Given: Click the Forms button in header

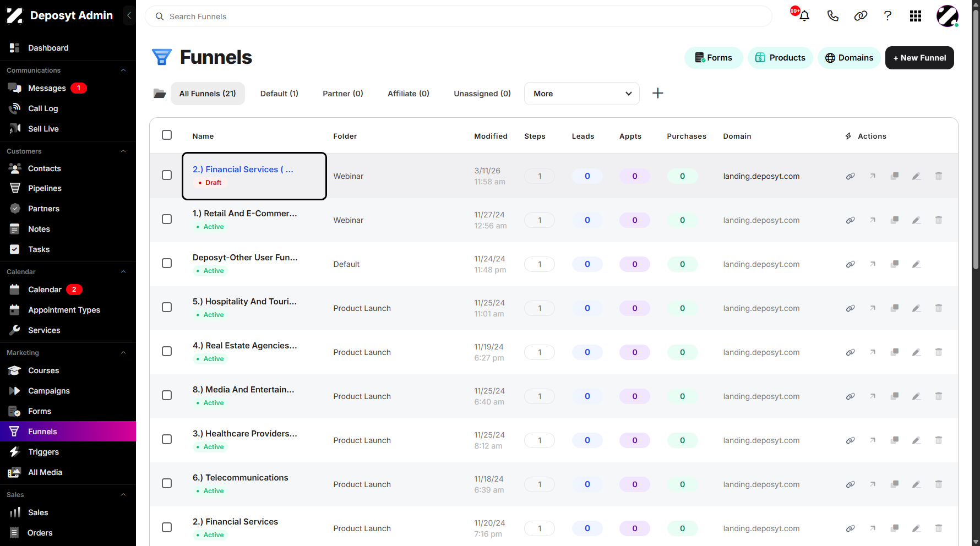Looking at the screenshot, I should click(x=714, y=58).
